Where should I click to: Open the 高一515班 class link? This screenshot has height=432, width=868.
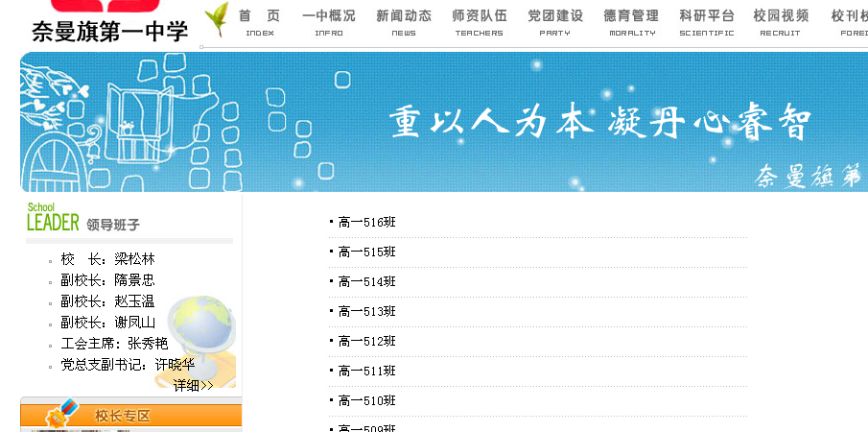click(367, 252)
